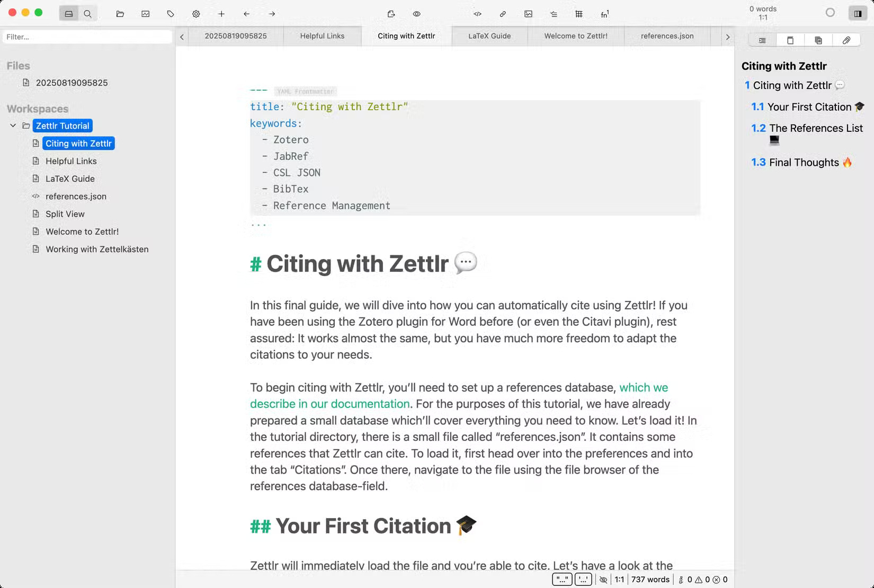Select the tag cloud icon in toolbar
The height and width of the screenshot is (588, 874).
(x=170, y=14)
